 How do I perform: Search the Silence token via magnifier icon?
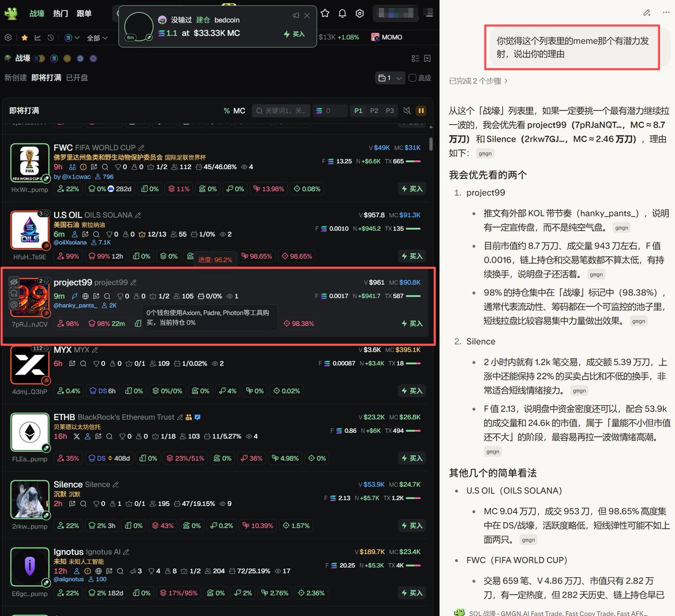83,504
